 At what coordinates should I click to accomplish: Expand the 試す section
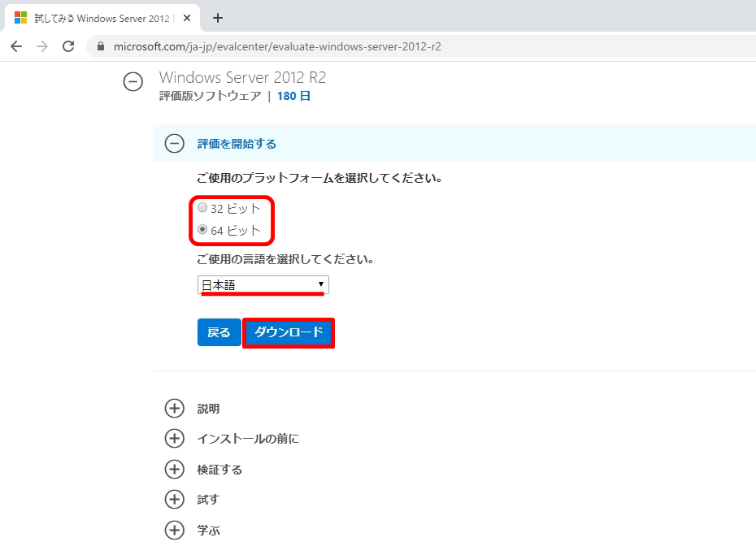point(175,500)
